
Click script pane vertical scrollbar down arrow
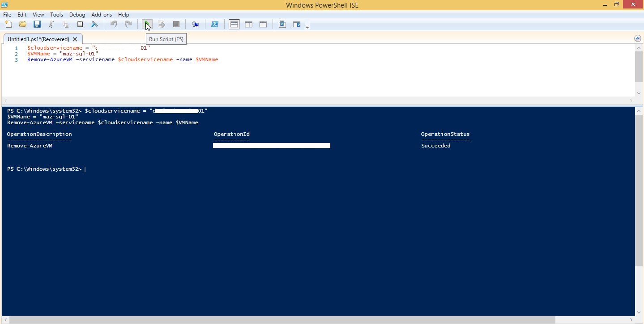click(x=639, y=93)
